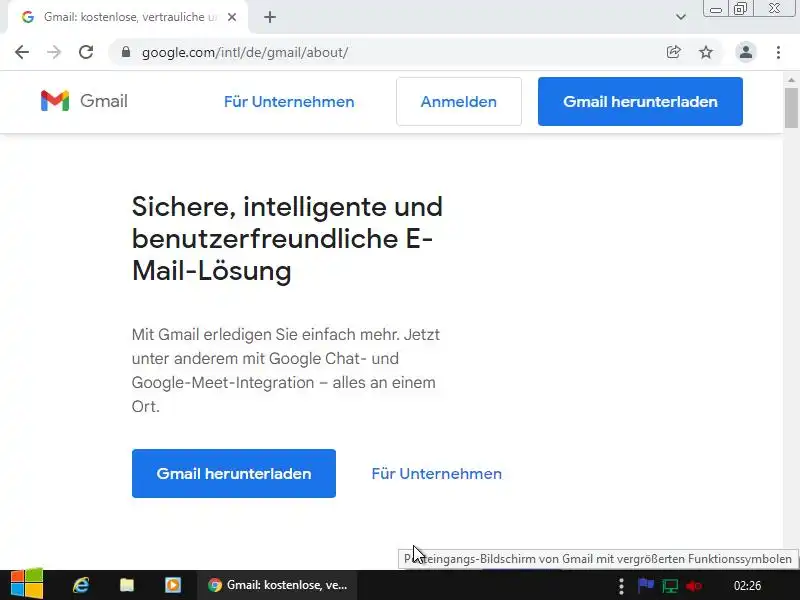The image size is (800, 600).
Task: Close the Gmail browser tab
Action: (232, 17)
